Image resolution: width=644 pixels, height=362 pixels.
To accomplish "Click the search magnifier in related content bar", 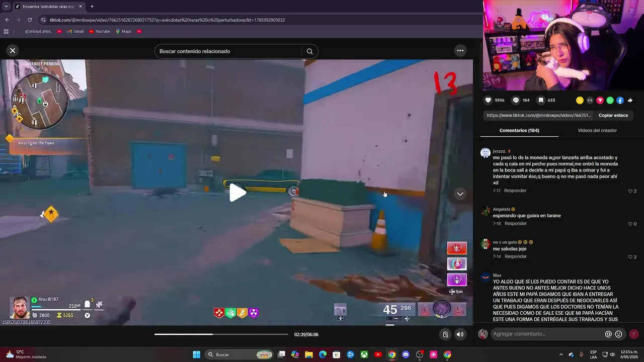I will click(309, 51).
